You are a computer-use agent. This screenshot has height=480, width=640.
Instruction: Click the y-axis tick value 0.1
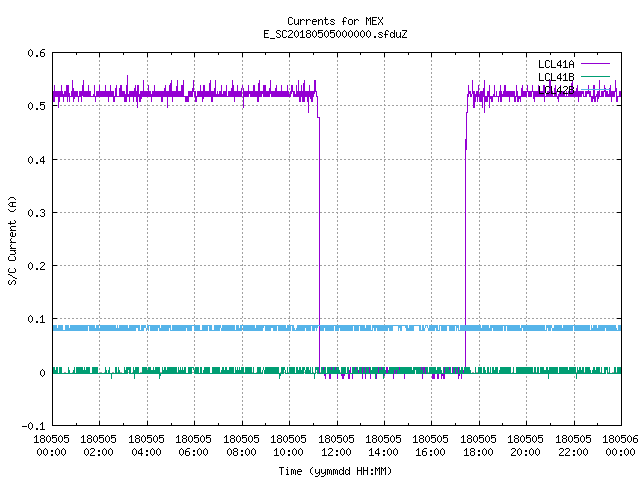(36, 319)
